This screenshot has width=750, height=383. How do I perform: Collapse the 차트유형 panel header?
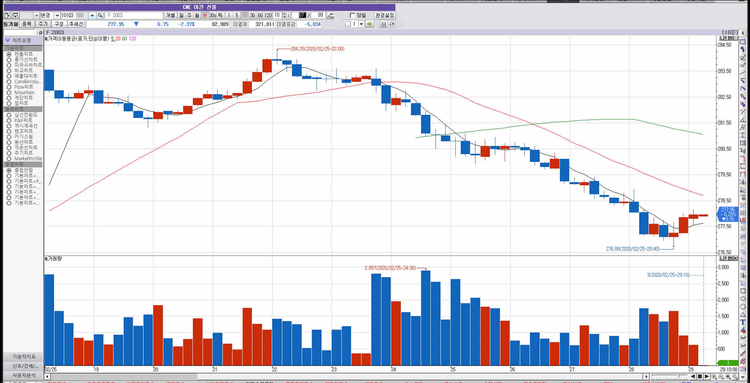[22, 41]
